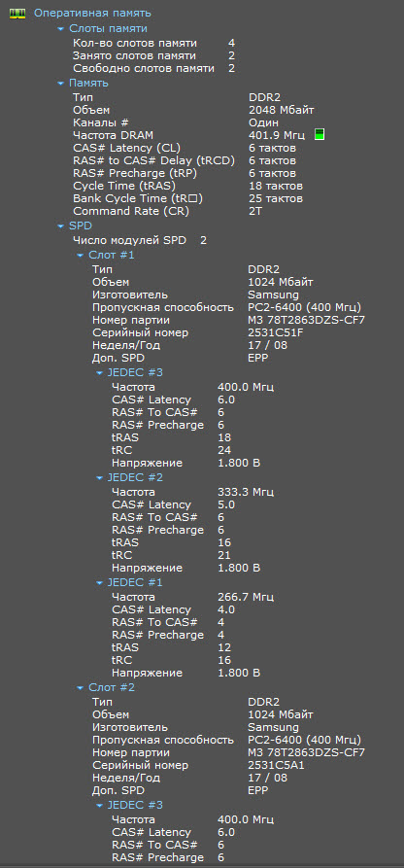Click the Изготовитель row in Слот #2
The image size is (404, 868).
(x=195, y=727)
